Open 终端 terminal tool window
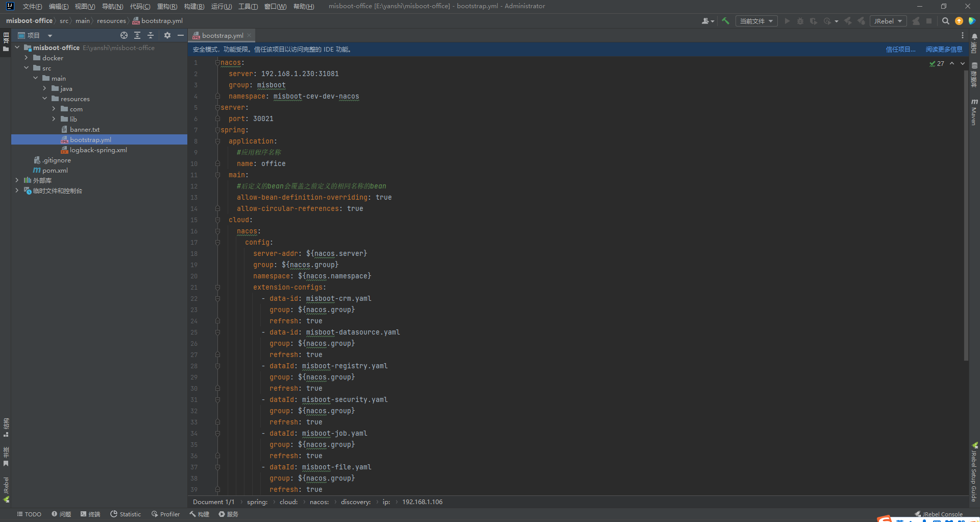This screenshot has height=522, width=980. pyautogui.click(x=90, y=514)
